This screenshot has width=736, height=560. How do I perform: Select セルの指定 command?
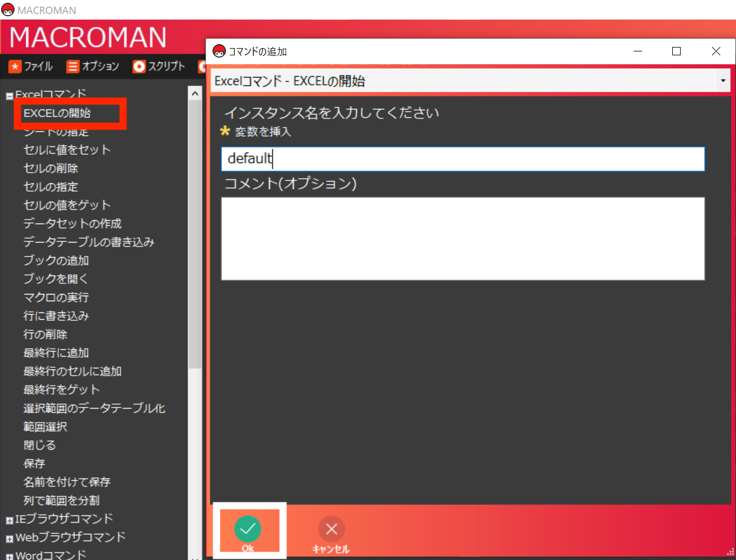[x=51, y=187]
